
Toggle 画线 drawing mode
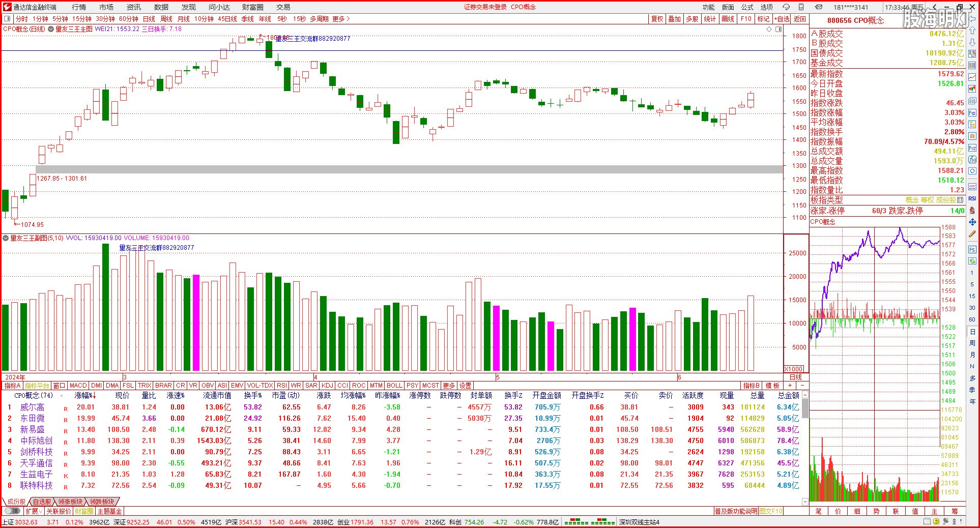[x=728, y=19]
